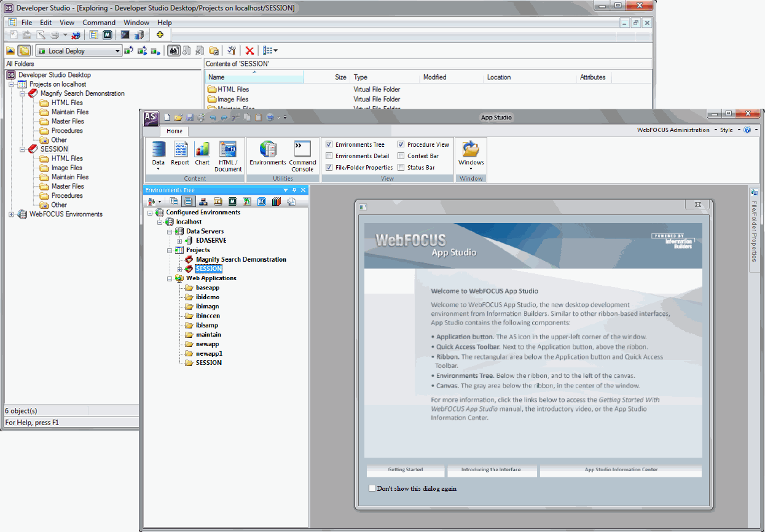Click the Open folder icon in the Quick Access Toolbar
The image size is (765, 532).
tap(178, 117)
